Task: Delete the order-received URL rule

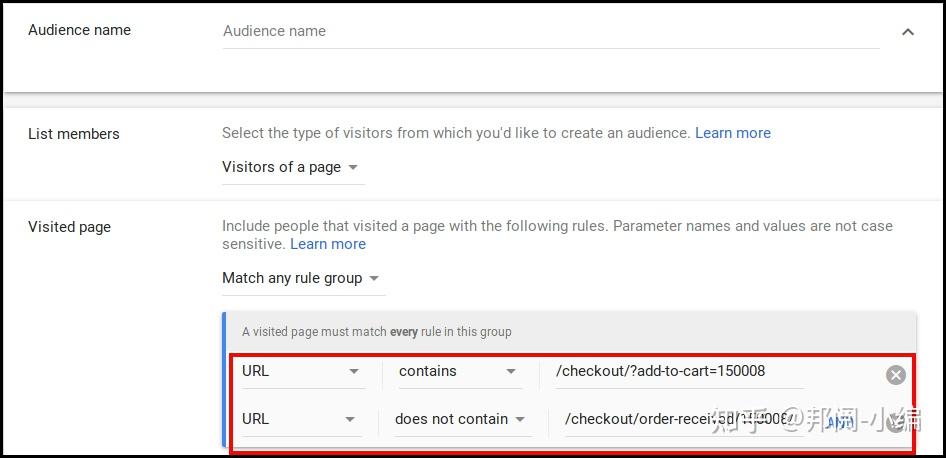Action: (x=896, y=423)
